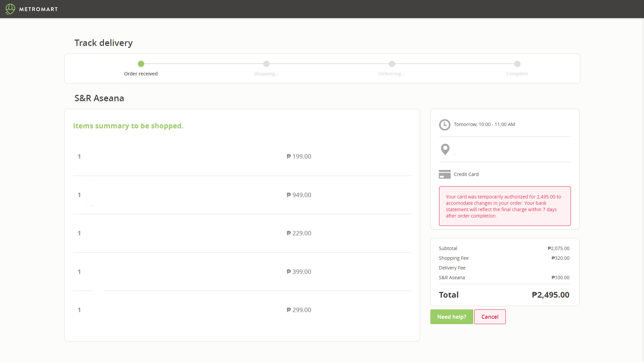Click the ₱2,495.00 total amount
644x362 pixels.
click(551, 295)
